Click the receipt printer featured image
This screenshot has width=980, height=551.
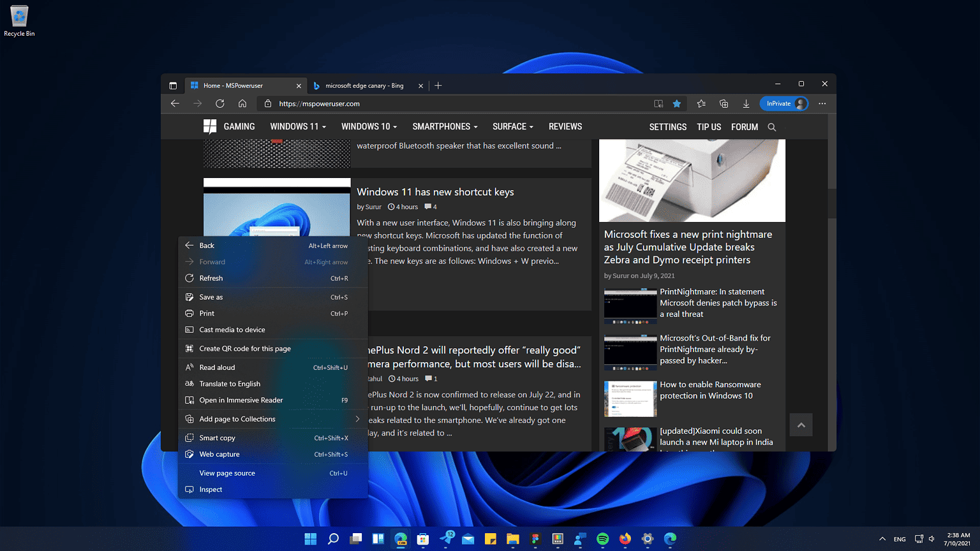tap(692, 180)
